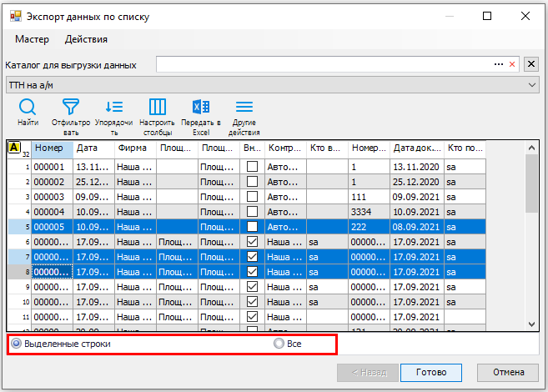Click Передать в Excel icon

coord(200,107)
